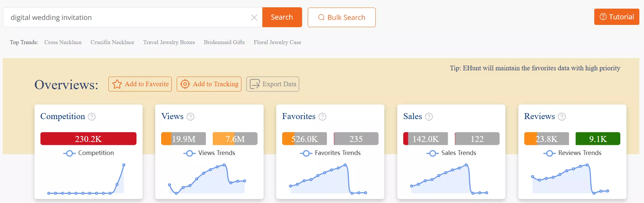Choose the Bridesmaid Gifts trend link
The width and height of the screenshot is (644, 203).
(x=224, y=42)
